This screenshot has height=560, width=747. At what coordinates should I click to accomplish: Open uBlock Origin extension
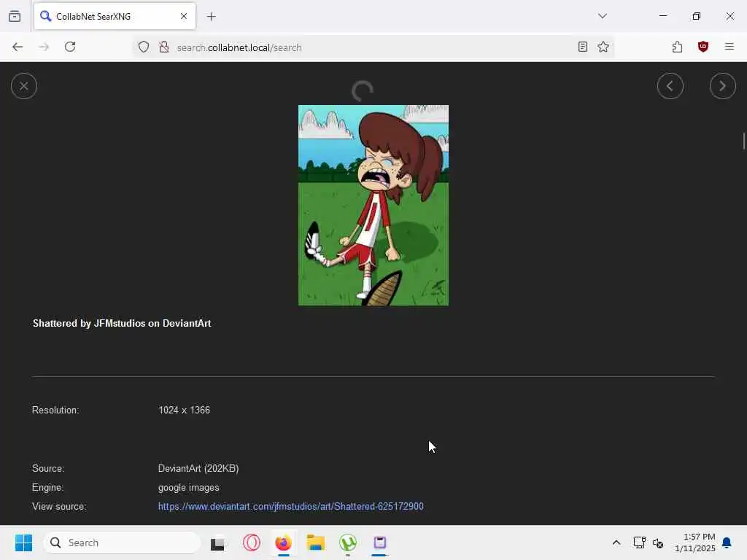(703, 47)
